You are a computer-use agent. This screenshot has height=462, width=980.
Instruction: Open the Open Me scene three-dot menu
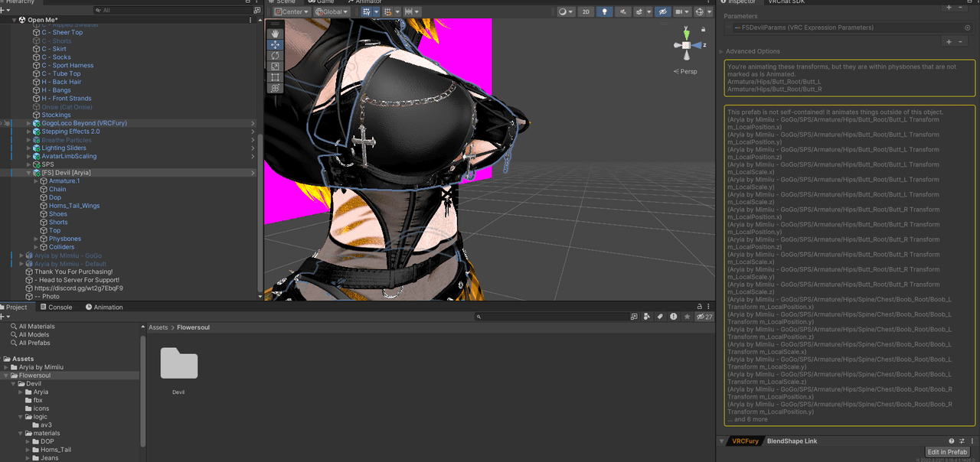251,20
